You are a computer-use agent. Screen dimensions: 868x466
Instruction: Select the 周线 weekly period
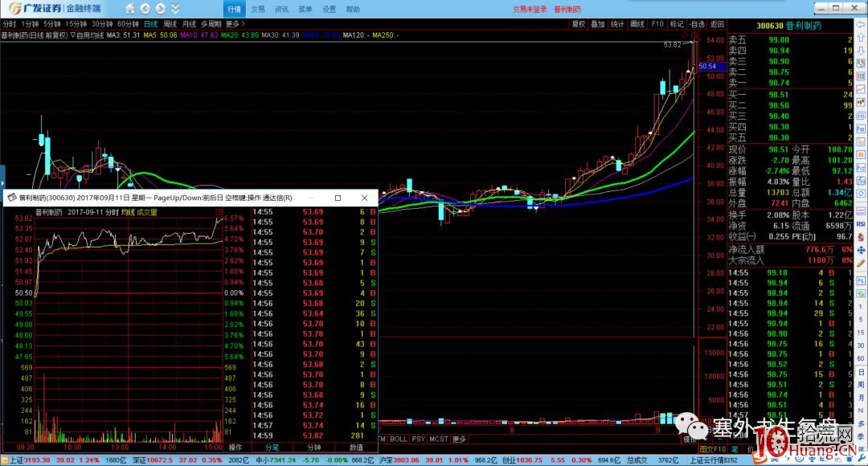pos(170,24)
